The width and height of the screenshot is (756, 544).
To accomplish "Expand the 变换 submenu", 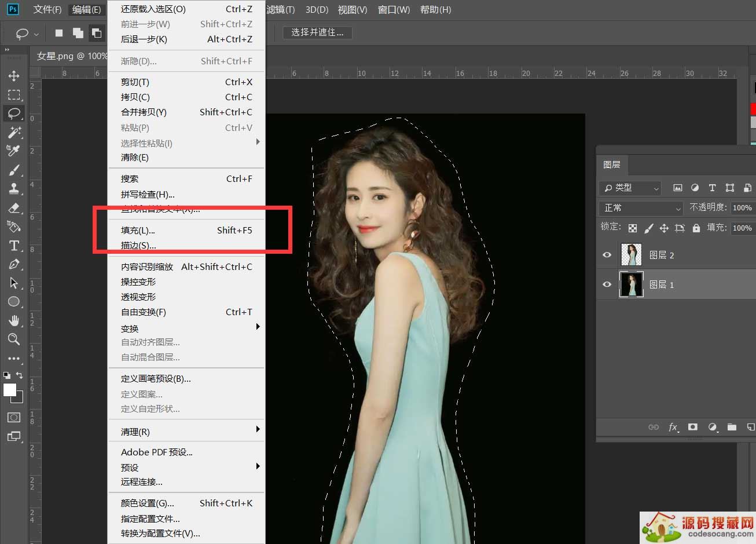I will click(186, 328).
